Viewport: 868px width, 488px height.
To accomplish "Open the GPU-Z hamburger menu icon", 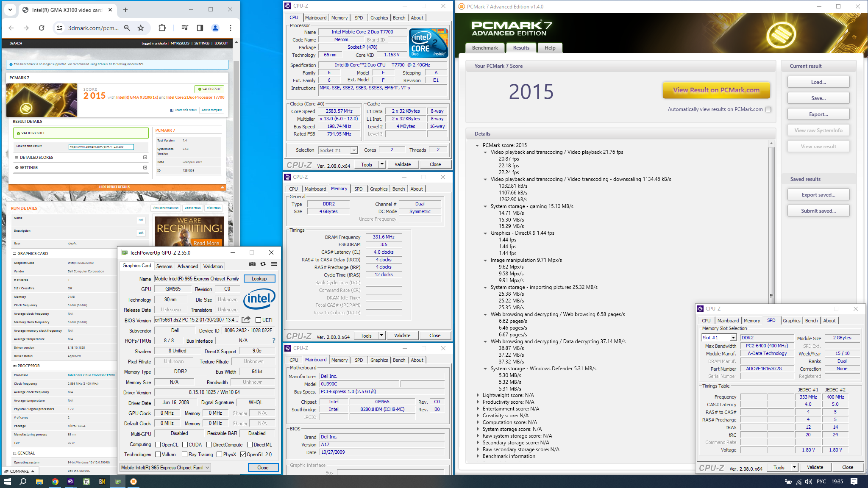I will 274,264.
